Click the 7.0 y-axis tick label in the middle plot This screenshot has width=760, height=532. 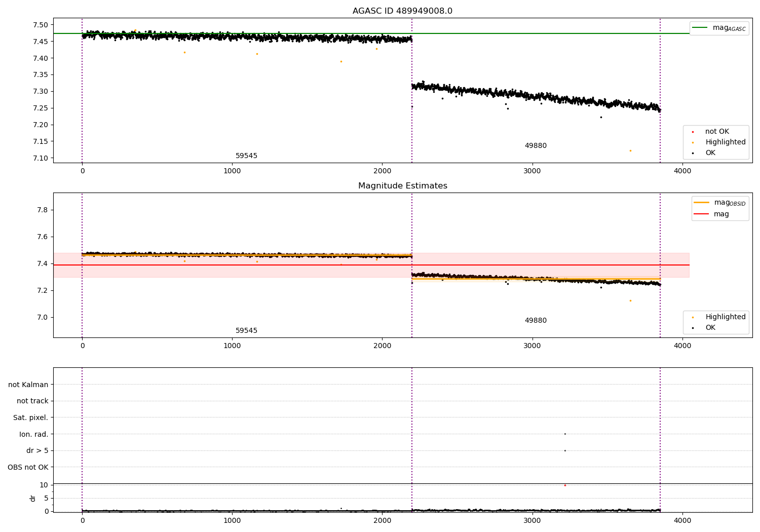43,318
